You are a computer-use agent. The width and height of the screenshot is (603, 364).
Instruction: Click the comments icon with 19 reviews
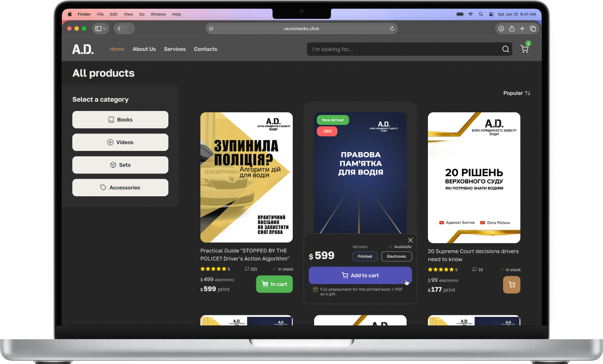click(474, 269)
